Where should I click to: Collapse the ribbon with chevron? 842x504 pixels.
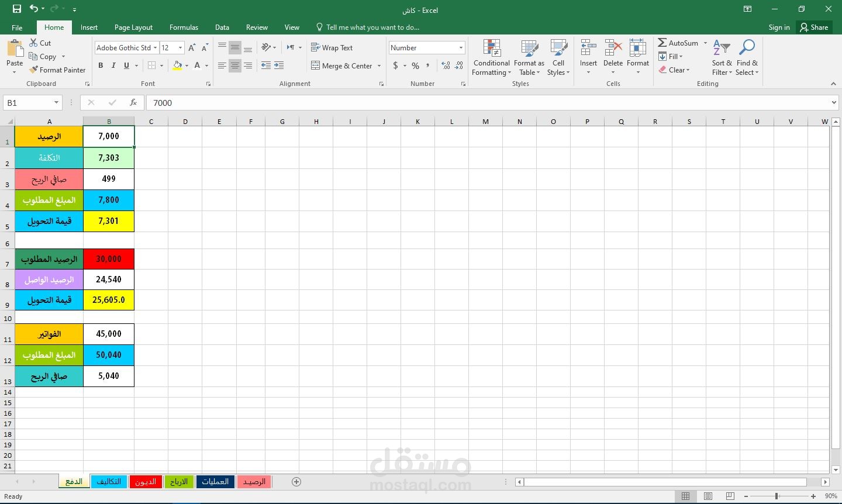(x=833, y=84)
